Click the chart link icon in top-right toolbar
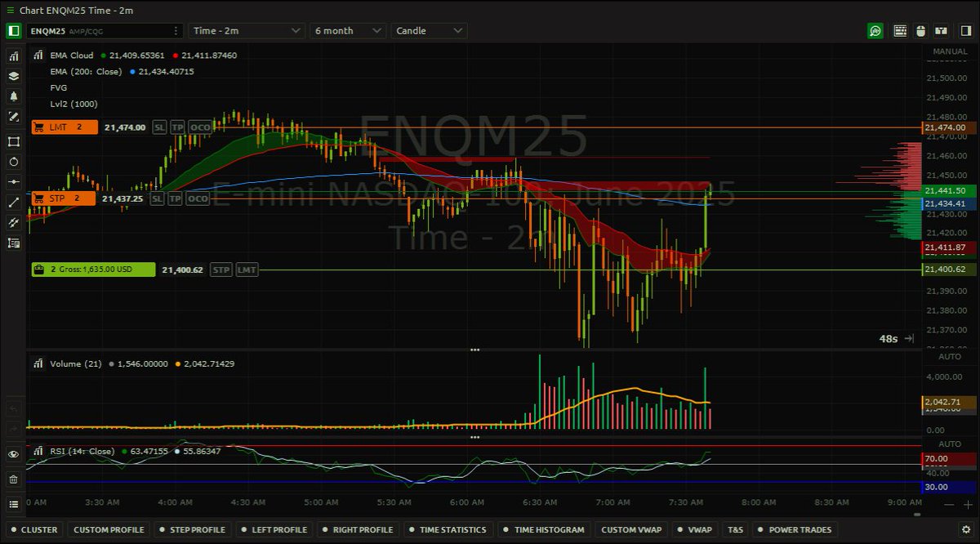This screenshot has width=980, height=544. [941, 31]
